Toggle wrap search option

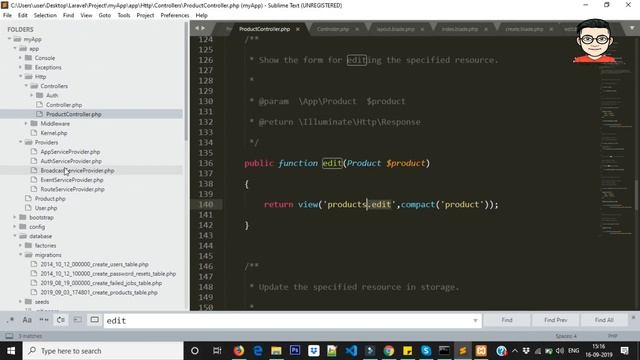tap(60, 320)
